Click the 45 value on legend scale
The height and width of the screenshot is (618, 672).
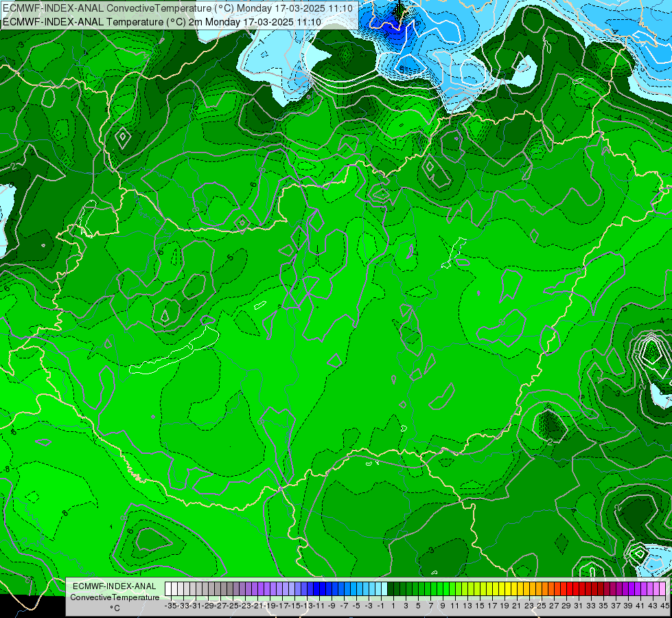point(664,606)
